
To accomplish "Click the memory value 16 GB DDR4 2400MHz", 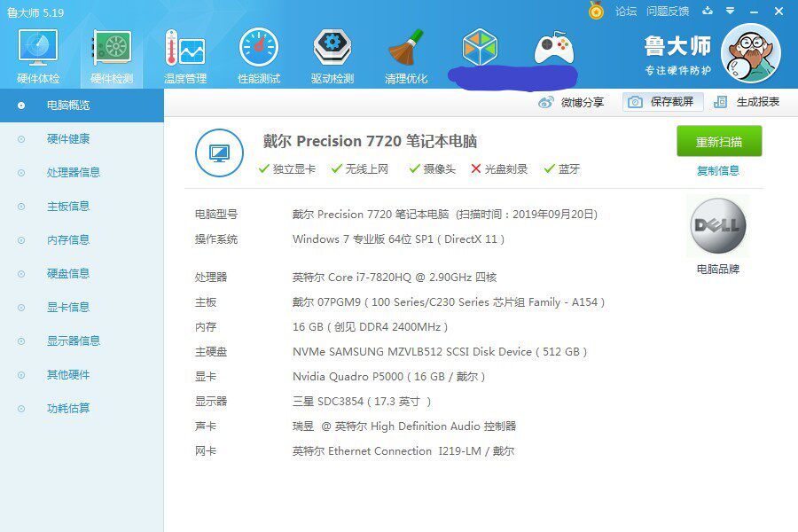I will coord(370,327).
